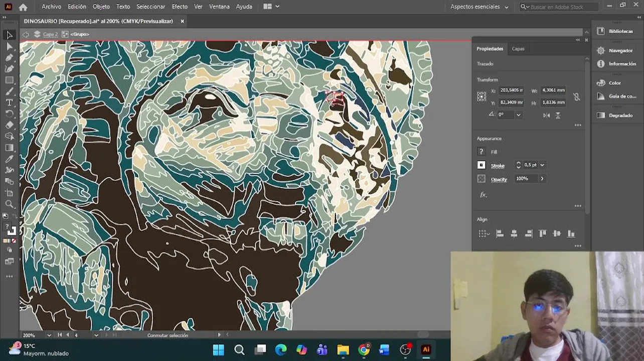
Task: Go to Capa 2 breadcrumb
Action: (x=50, y=34)
